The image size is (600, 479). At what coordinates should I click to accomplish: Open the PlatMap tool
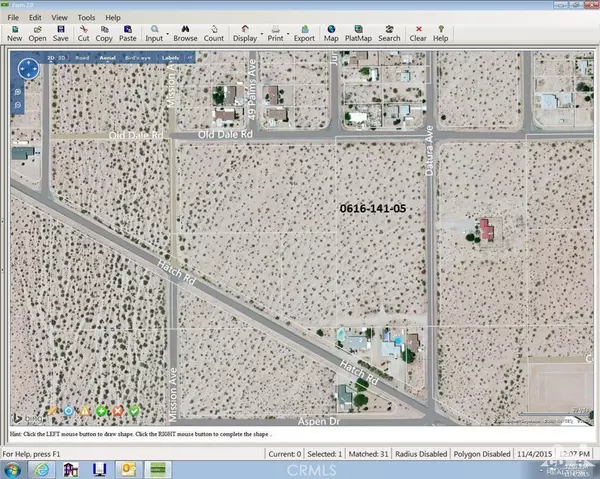(x=358, y=34)
